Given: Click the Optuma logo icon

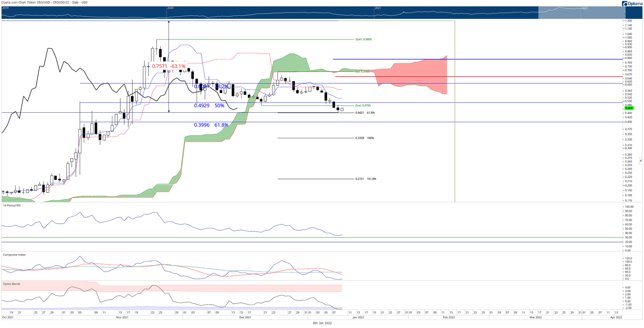Looking at the screenshot, I should [624, 4].
